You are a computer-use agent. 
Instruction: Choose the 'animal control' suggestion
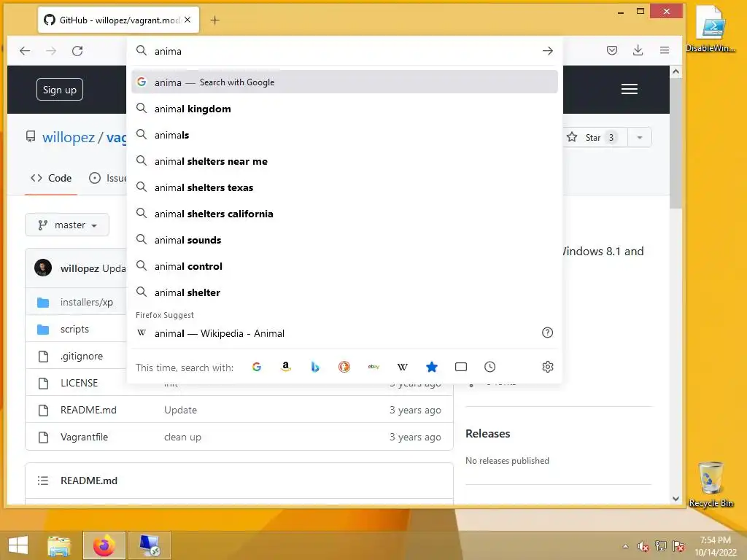click(344, 265)
